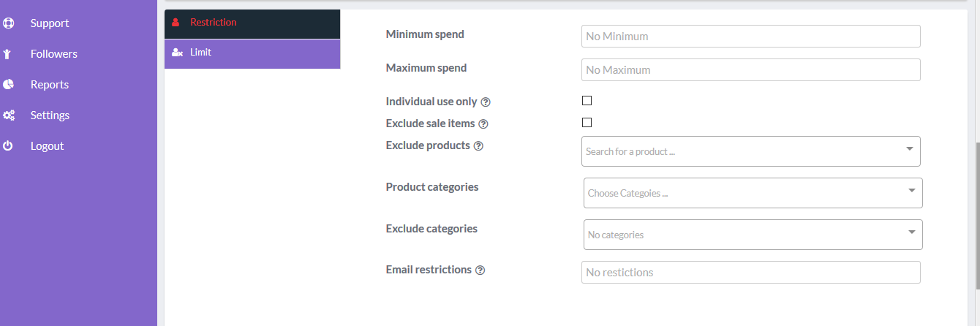Click the Support lifebuoy icon in sidebar
Viewport: 980px width, 326px height.
[9, 23]
